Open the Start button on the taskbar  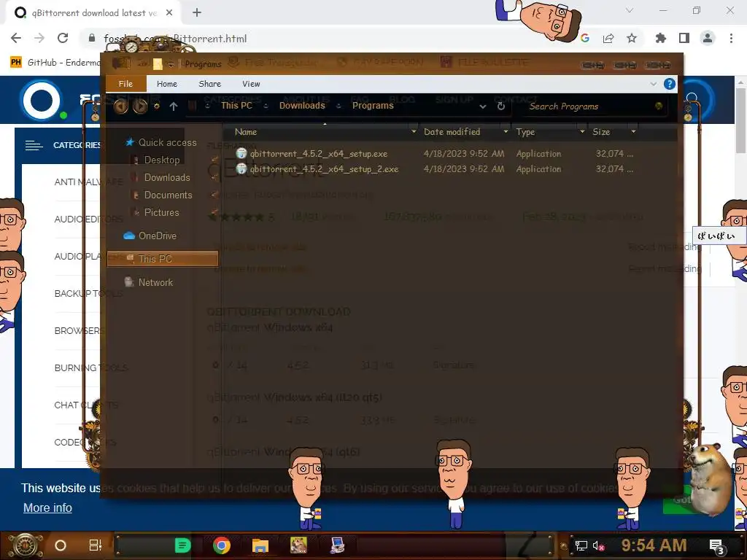coord(26,545)
